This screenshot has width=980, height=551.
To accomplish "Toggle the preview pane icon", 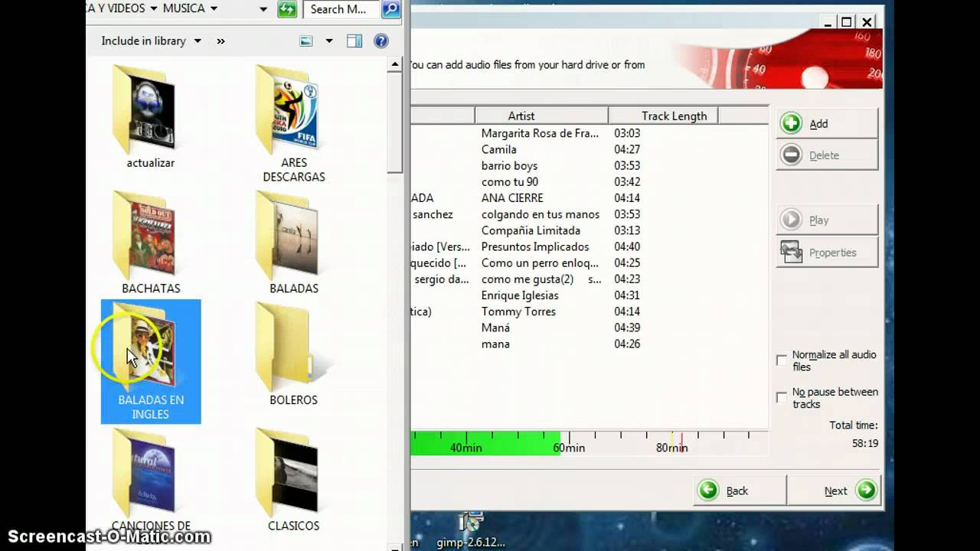I will tap(354, 41).
